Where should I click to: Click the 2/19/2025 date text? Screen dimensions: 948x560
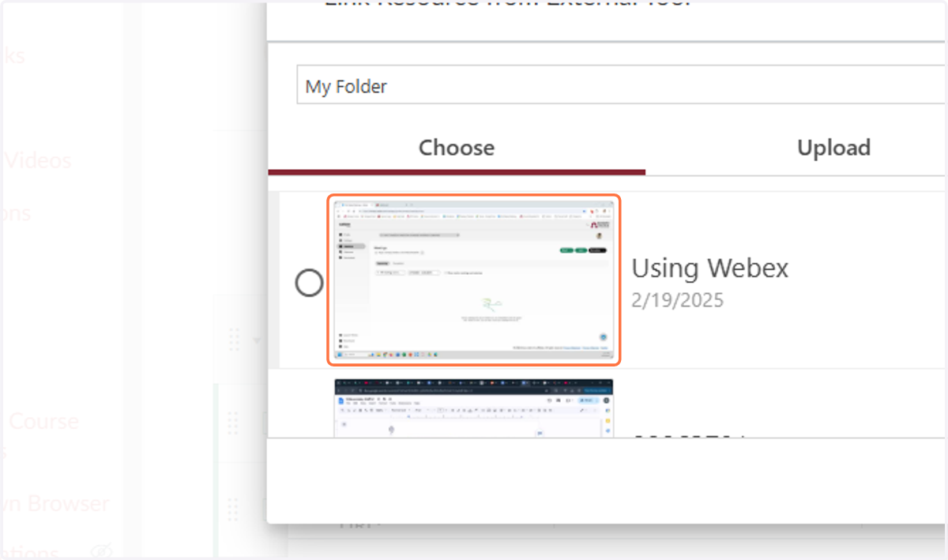click(678, 300)
